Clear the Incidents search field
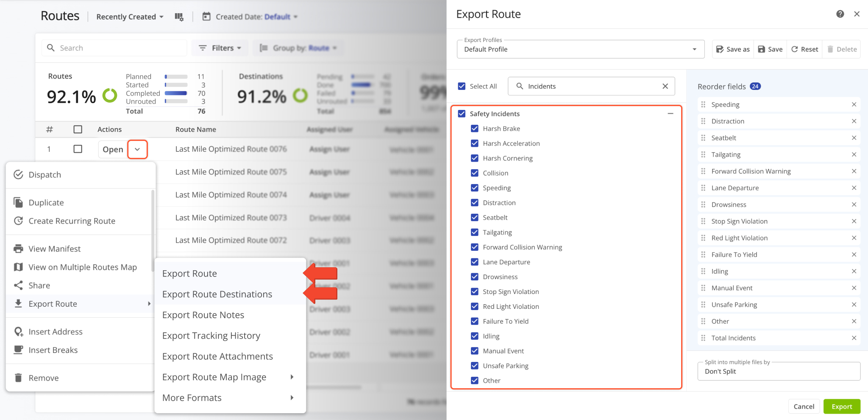 [x=665, y=86]
